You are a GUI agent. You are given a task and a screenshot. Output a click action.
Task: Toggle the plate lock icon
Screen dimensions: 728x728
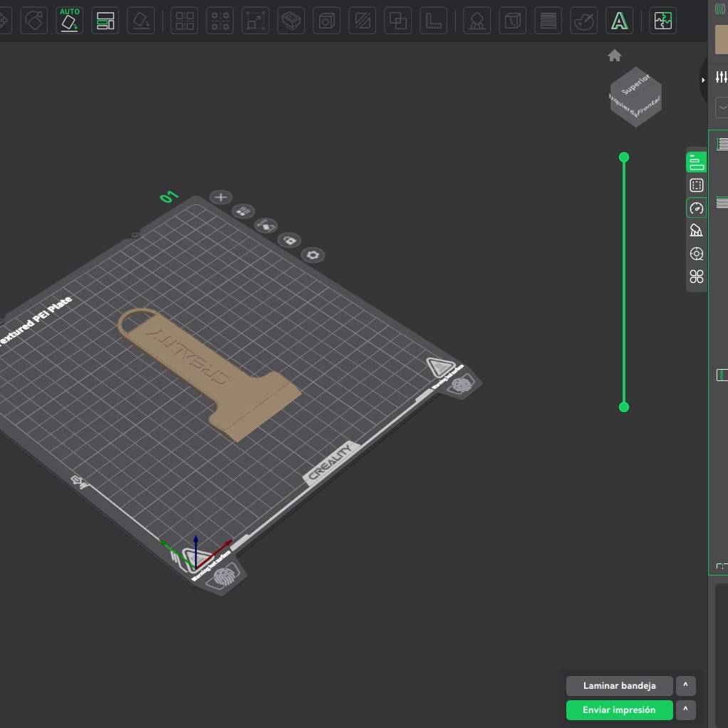pos(289,241)
